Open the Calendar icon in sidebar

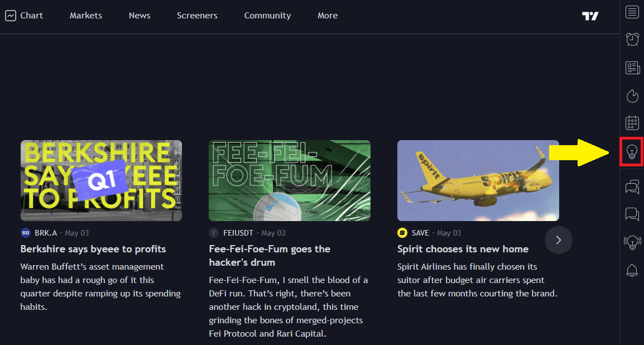632,123
